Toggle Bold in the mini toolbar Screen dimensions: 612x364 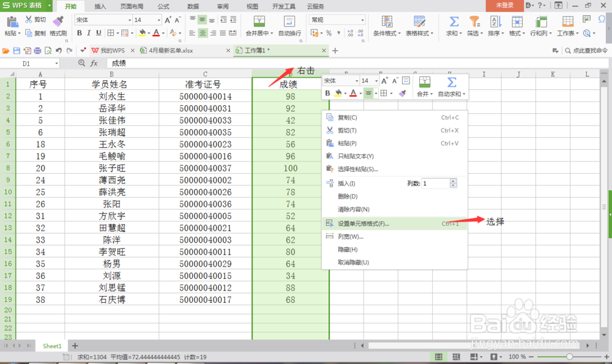(x=327, y=93)
